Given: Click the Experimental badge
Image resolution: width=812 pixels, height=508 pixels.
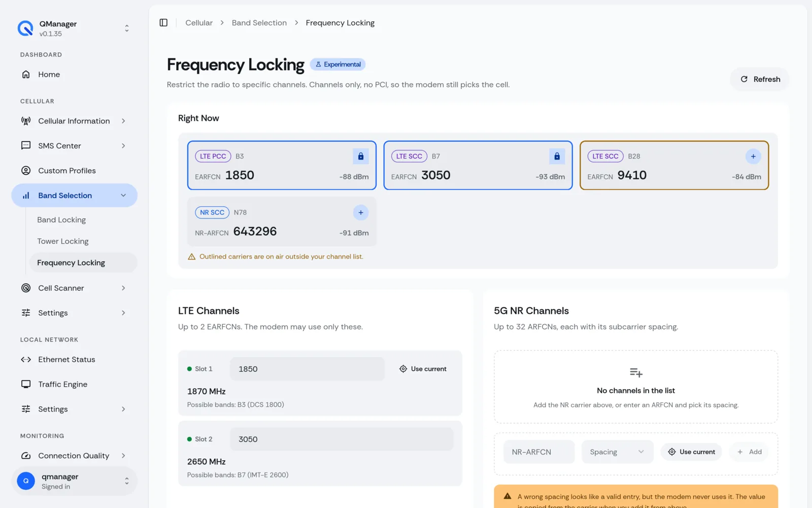Looking at the screenshot, I should pos(338,65).
